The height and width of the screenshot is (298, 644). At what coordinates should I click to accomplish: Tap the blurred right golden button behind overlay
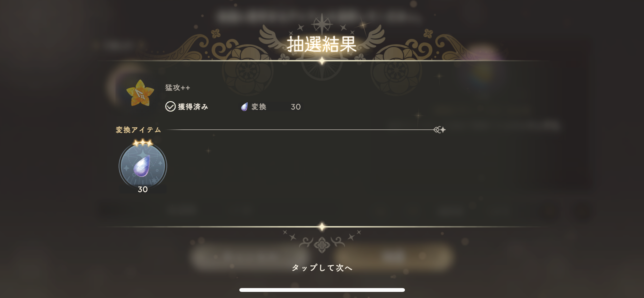393,257
